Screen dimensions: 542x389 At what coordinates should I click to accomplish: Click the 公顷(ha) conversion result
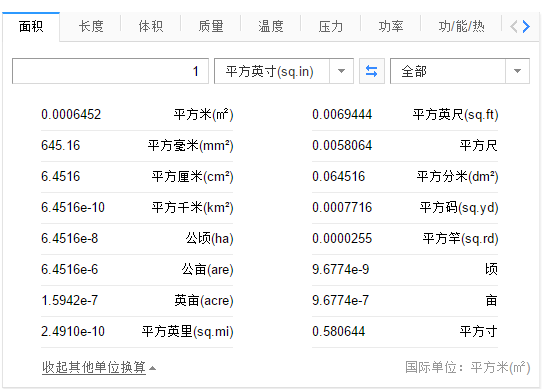point(137,239)
